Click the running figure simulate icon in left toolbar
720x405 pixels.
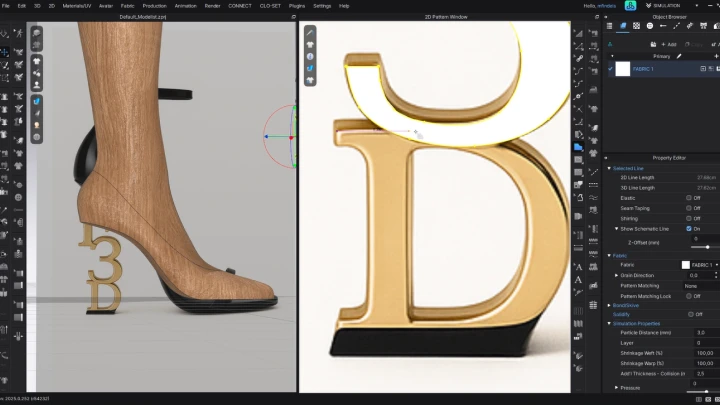click(x=18, y=34)
